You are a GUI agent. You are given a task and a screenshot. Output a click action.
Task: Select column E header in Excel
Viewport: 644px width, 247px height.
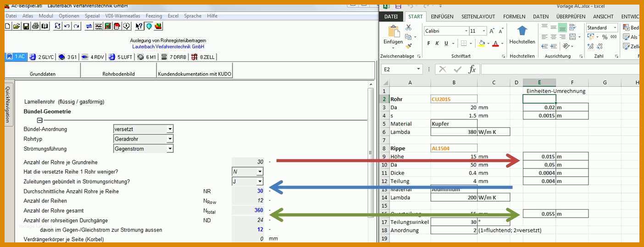539,83
